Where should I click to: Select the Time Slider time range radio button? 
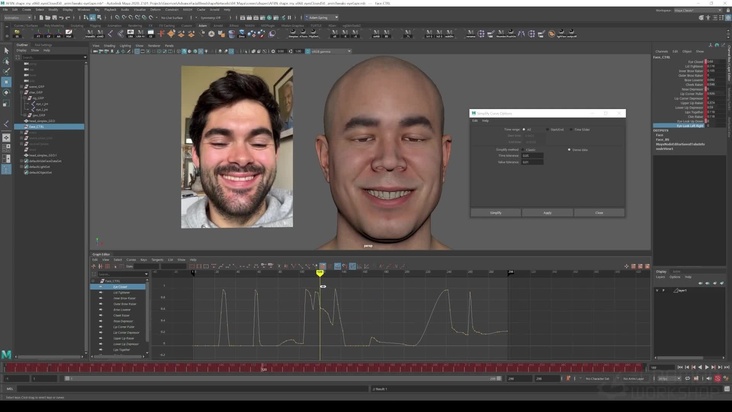tap(571, 129)
